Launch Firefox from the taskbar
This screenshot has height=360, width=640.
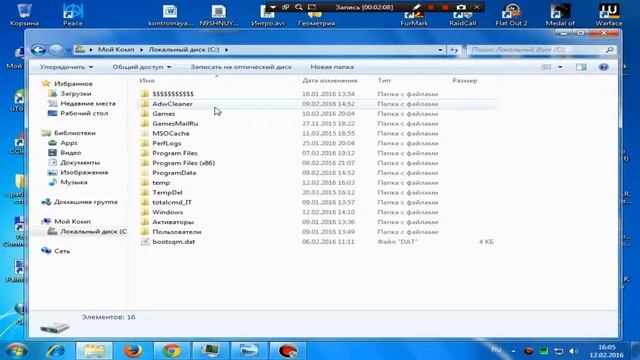[133, 351]
